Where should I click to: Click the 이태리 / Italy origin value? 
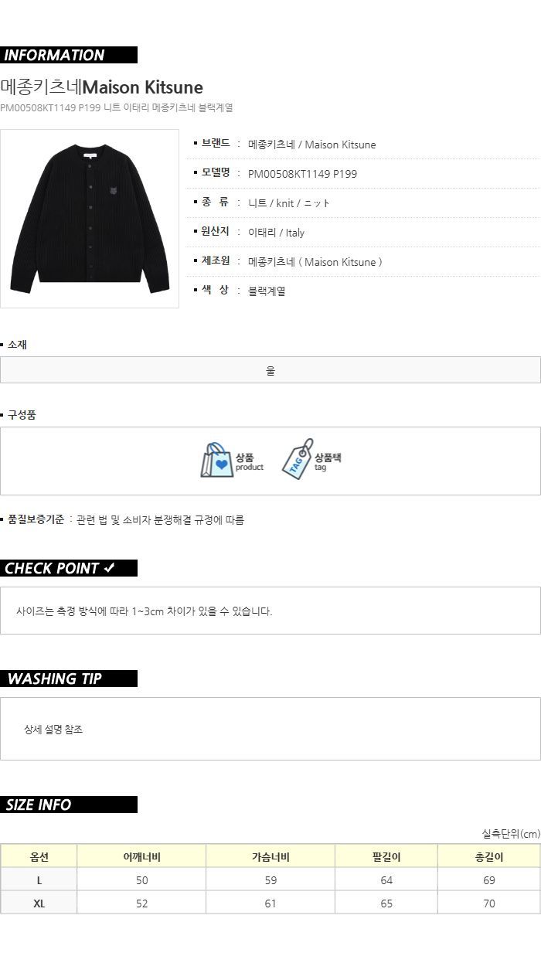coord(276,233)
